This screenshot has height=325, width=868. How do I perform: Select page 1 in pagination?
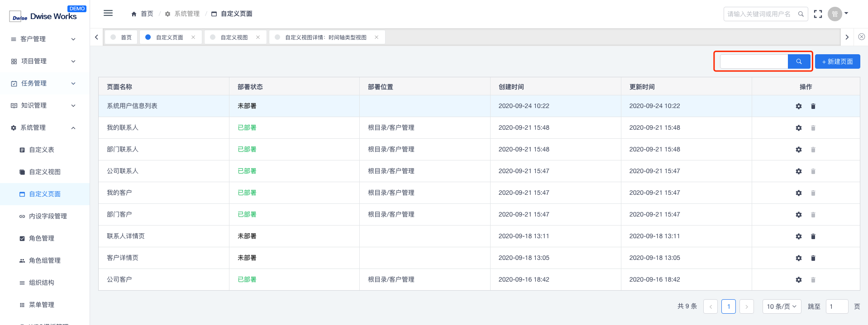pos(729,306)
